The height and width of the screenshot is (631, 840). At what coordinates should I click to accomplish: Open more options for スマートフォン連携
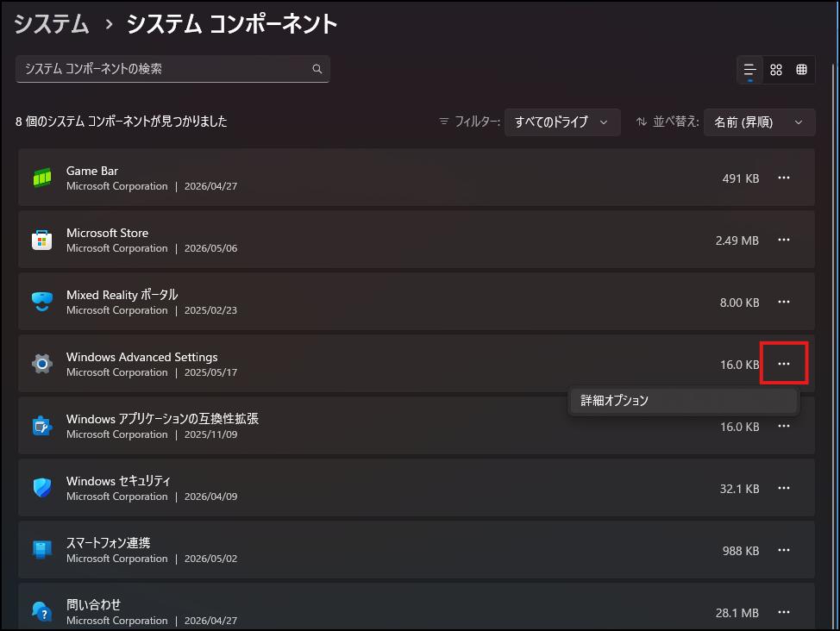pos(784,551)
